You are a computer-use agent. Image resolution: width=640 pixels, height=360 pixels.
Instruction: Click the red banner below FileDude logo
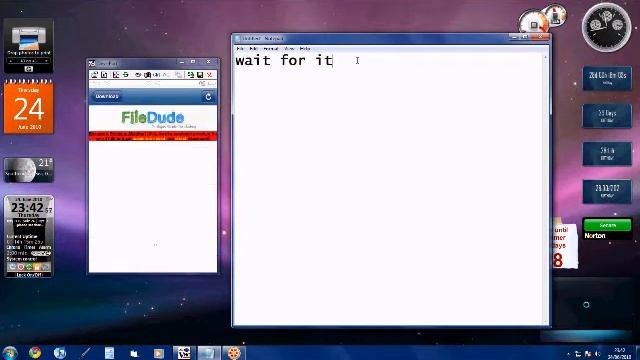[x=153, y=136]
